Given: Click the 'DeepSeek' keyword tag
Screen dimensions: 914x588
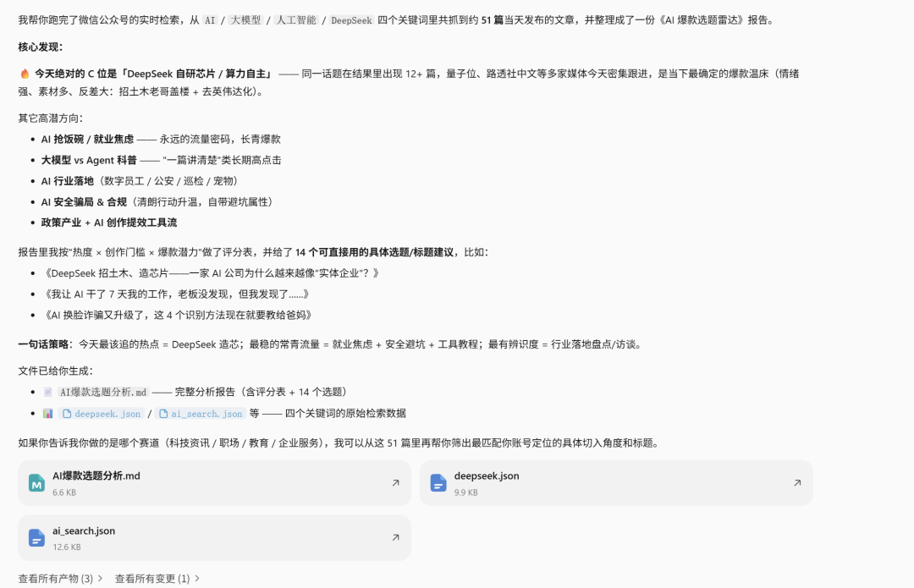Looking at the screenshot, I should click(x=351, y=20).
